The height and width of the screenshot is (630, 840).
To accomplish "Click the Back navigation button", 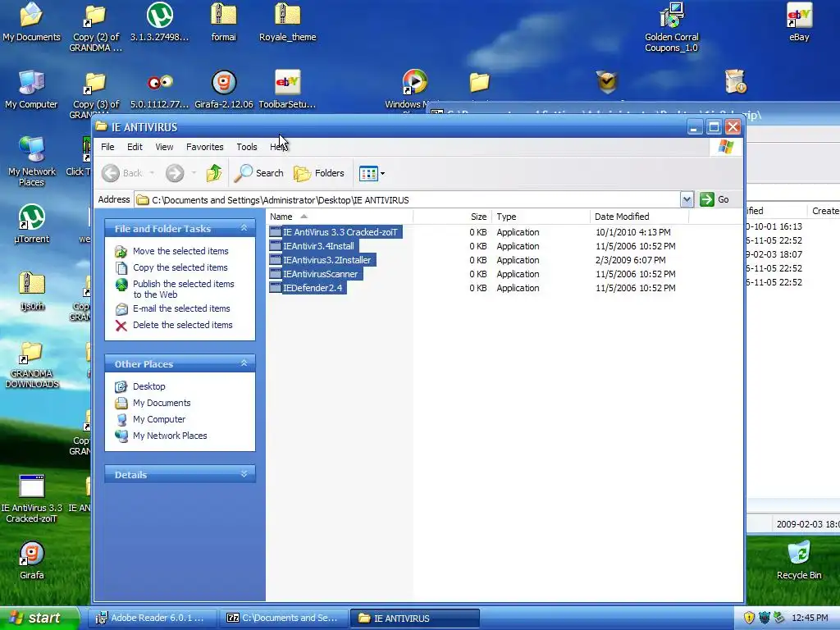I will pyautogui.click(x=123, y=173).
